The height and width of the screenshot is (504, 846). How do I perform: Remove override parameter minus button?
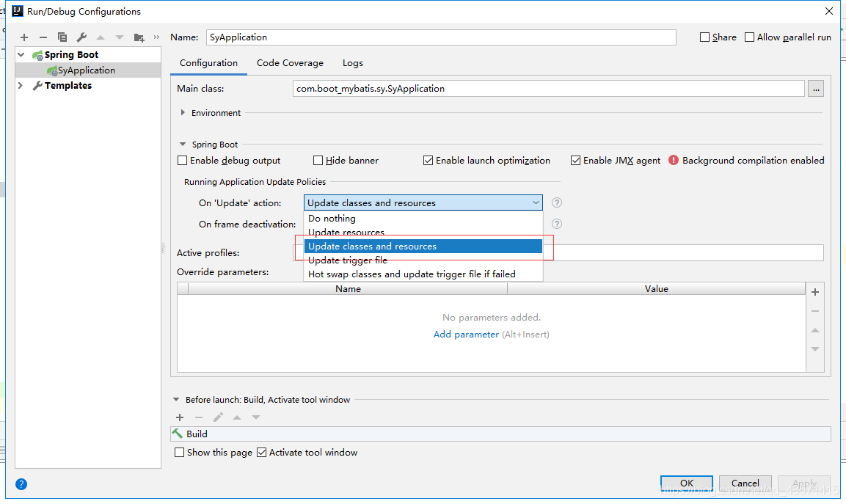coord(815,311)
